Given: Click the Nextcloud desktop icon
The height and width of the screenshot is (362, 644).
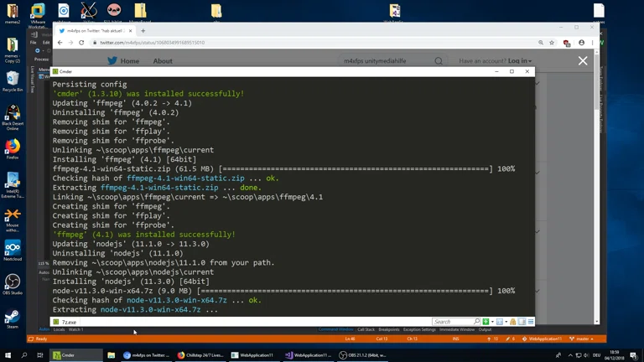Looking at the screenshot, I should point(13,251).
